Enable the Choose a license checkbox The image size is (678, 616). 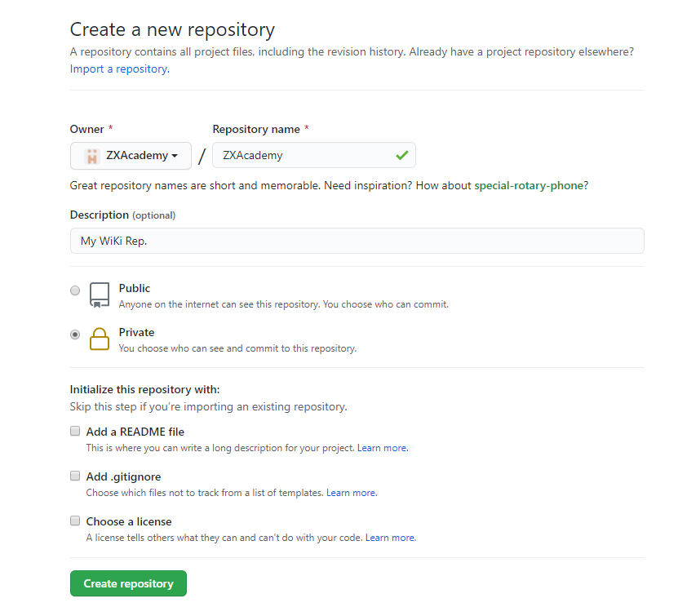[75, 521]
